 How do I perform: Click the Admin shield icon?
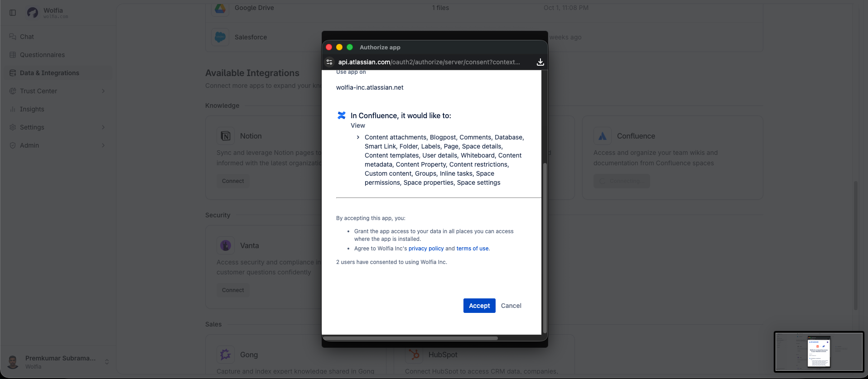pyautogui.click(x=13, y=145)
